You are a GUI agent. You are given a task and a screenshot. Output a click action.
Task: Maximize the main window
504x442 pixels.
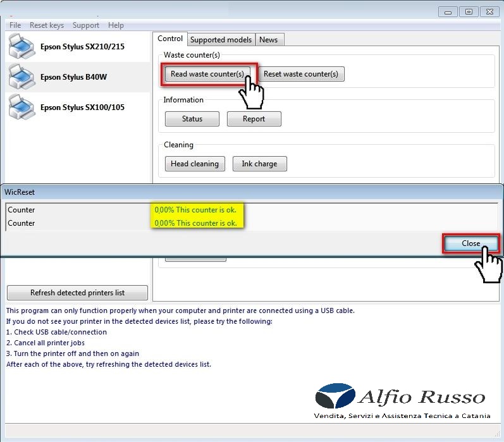(469, 12)
